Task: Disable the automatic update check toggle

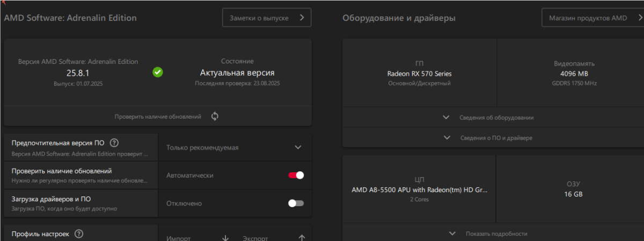Action: [x=296, y=175]
